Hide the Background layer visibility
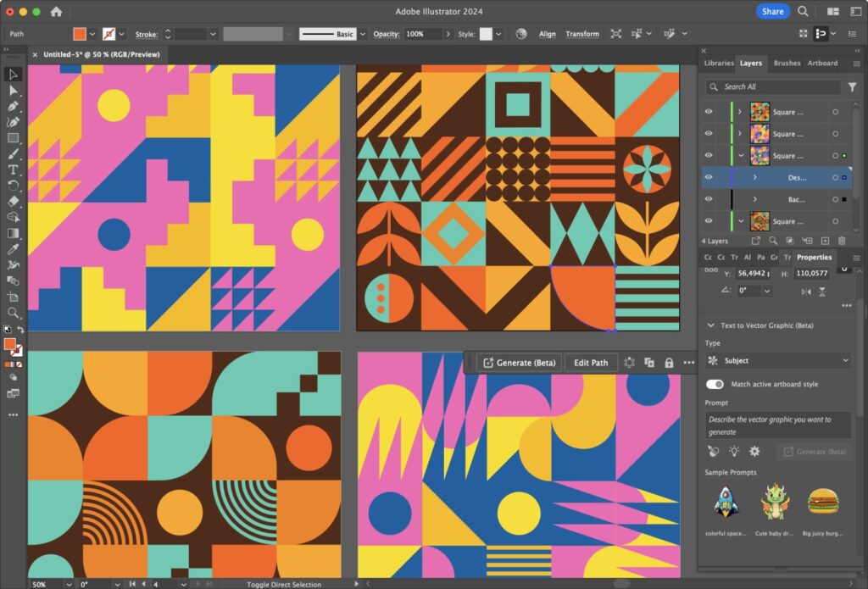868x589 pixels. (x=709, y=198)
